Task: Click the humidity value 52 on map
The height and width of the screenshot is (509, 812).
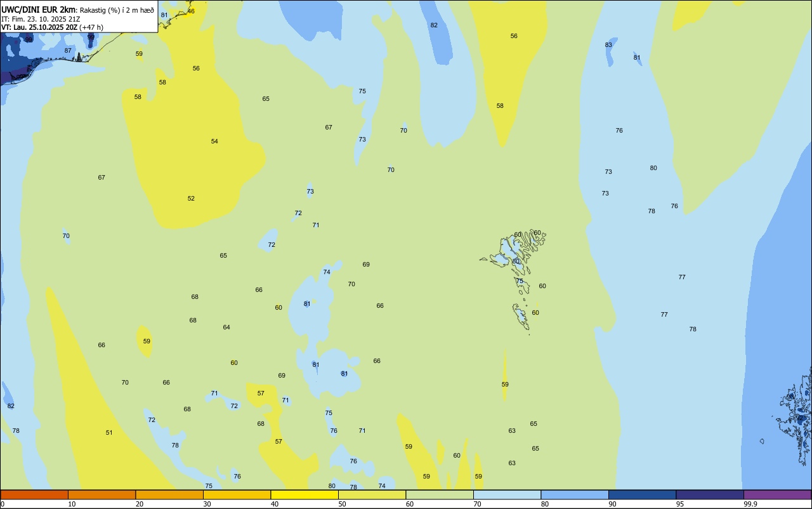Action: point(191,199)
